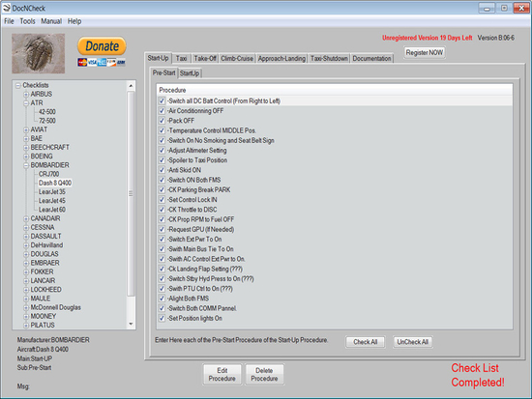Viewport: 532px width, 399px height.
Task: Toggle the Anti Skid ON checkbox
Action: click(162, 170)
